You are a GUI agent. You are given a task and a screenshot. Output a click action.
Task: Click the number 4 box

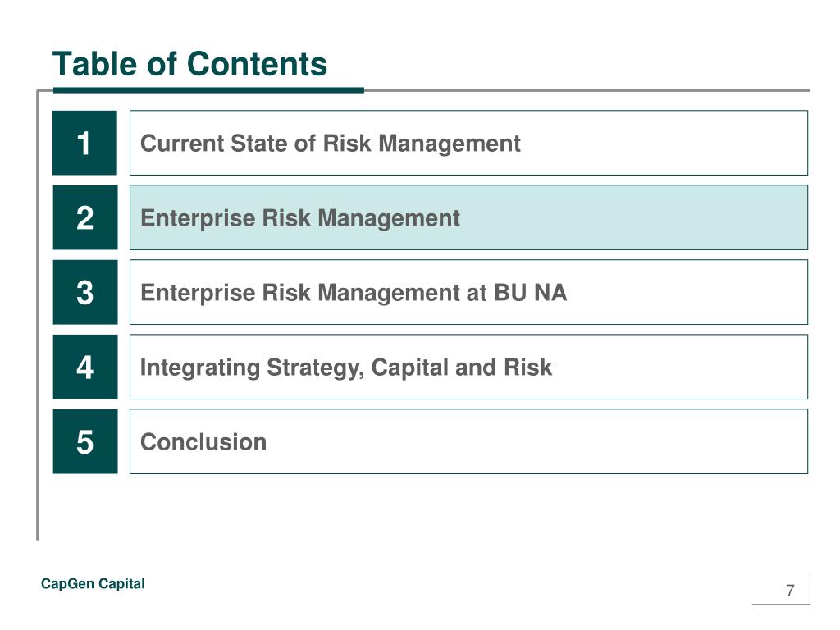[84, 367]
